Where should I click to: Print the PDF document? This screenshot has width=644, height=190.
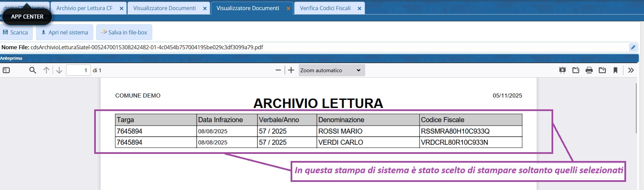[589, 70]
